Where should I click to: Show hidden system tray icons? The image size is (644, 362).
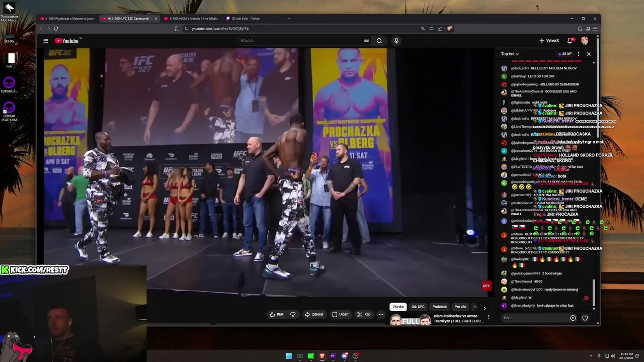click(x=591, y=356)
